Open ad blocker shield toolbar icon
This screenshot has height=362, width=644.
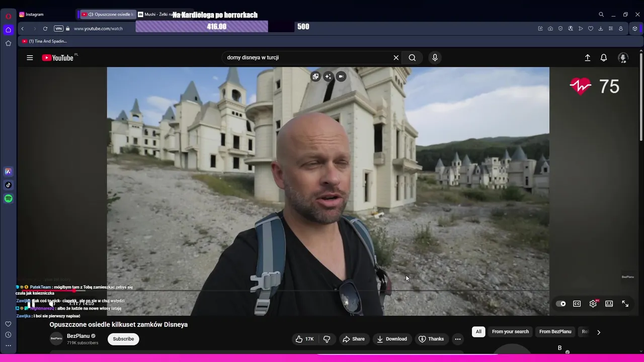point(560,29)
